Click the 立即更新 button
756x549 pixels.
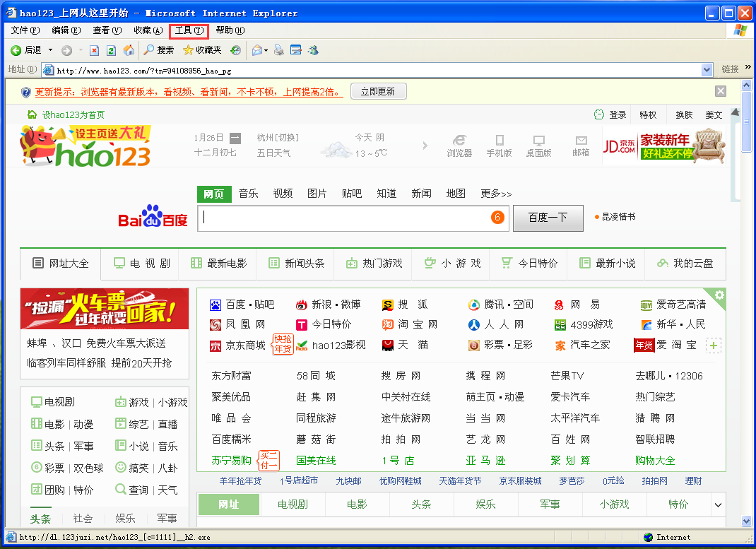point(378,92)
